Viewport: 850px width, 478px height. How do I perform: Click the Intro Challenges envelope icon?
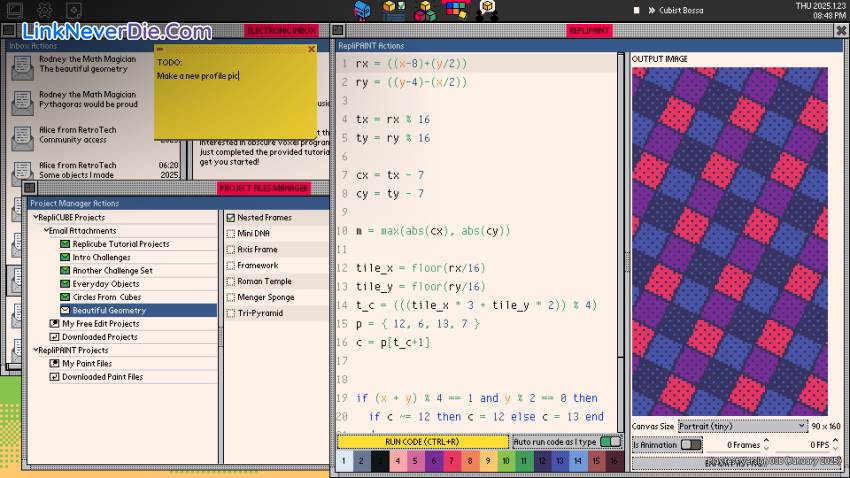coord(66,257)
